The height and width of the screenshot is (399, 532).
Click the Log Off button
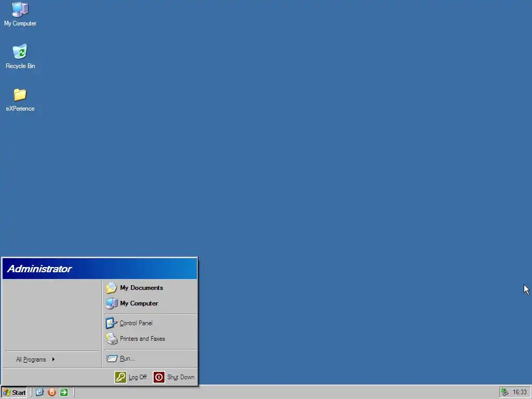pos(131,377)
